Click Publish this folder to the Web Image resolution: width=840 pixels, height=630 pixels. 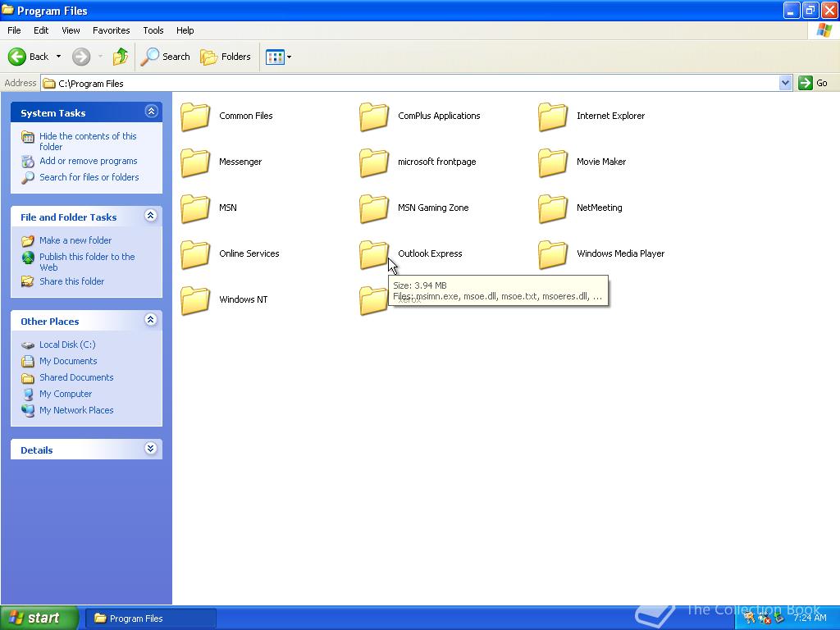pos(87,262)
